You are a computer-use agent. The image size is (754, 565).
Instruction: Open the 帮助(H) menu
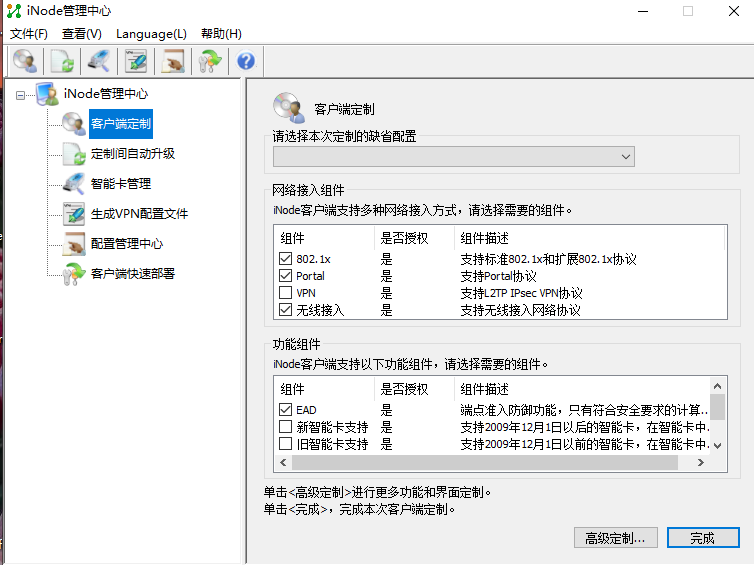[x=221, y=34]
